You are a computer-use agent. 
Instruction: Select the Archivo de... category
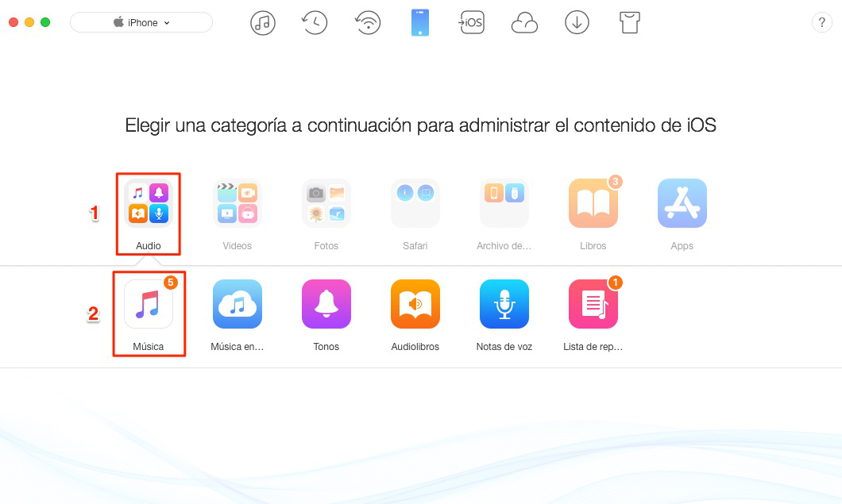click(504, 203)
